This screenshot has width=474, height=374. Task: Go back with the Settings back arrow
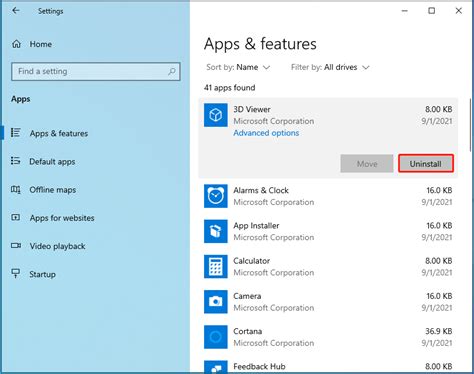click(x=16, y=11)
